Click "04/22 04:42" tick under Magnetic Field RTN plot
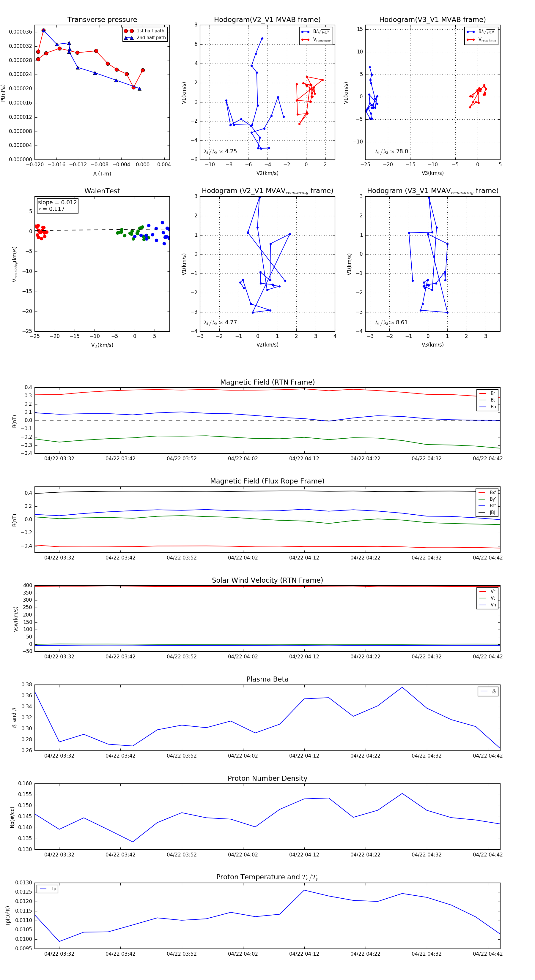 click(x=487, y=459)
